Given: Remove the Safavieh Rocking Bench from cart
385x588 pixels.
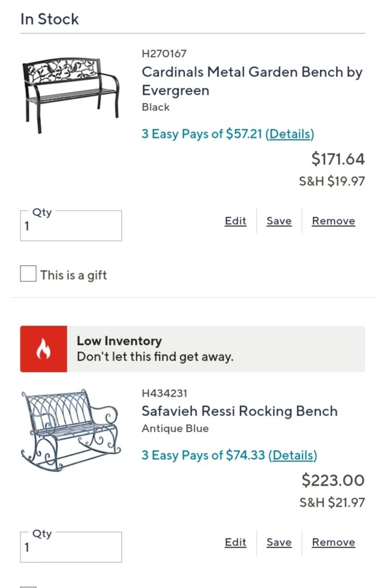Looking at the screenshot, I should [x=333, y=542].
